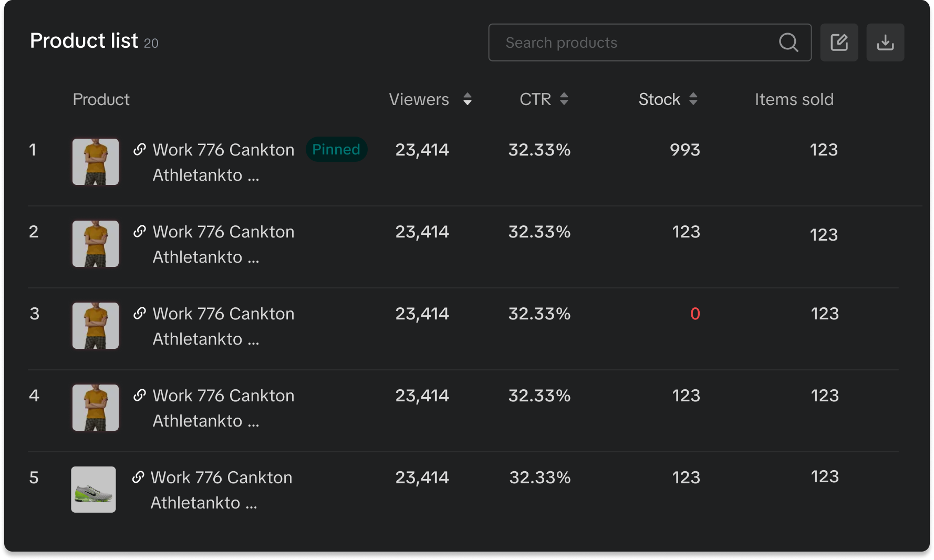Screen dimensions: 934x560
Task: Click the search magnifier icon
Action: 788,43
